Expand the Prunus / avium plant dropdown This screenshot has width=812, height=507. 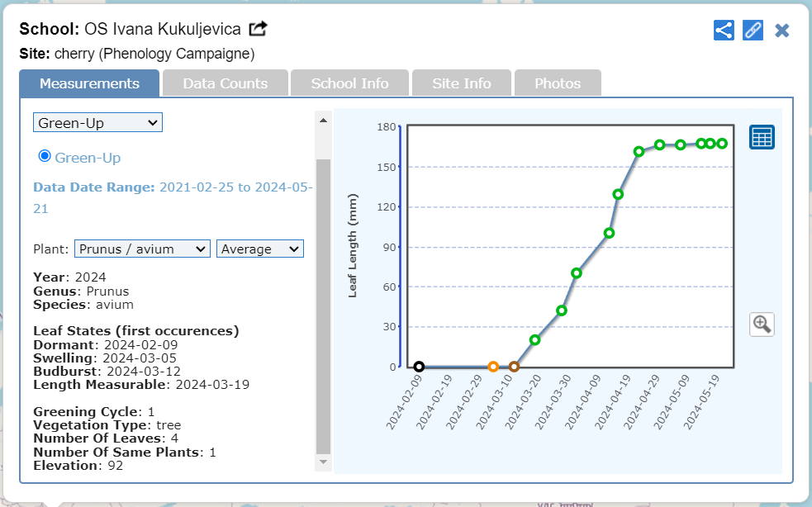(142, 249)
